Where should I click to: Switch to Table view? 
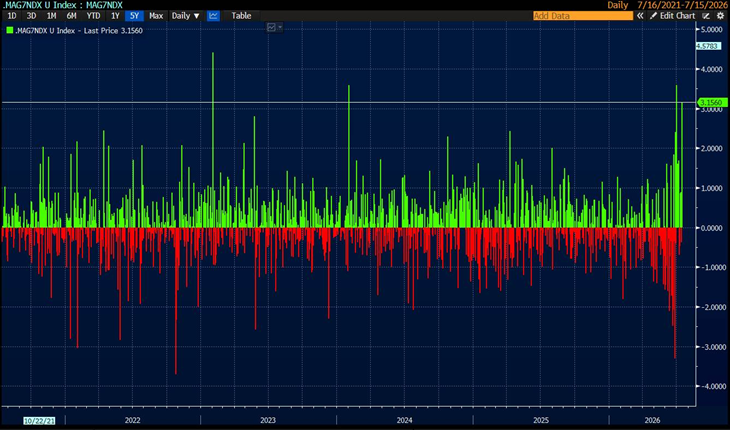[x=241, y=15]
